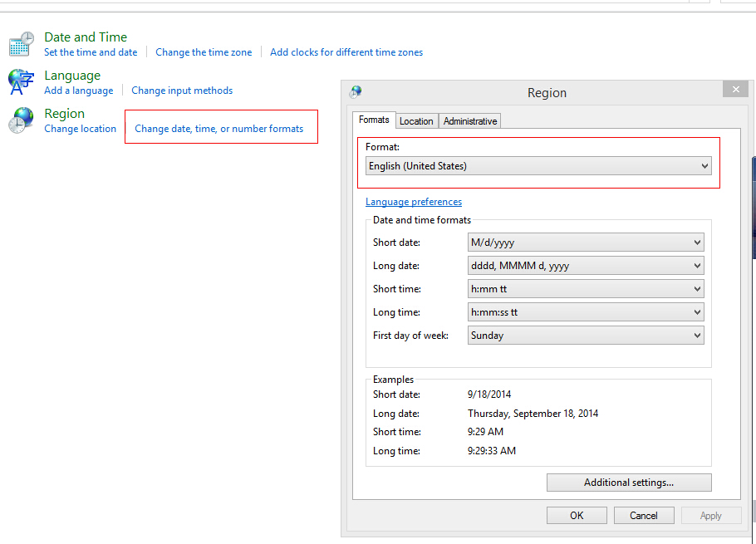Open the Language preferences link
Viewport: 756px width, 544px height.
[414, 202]
